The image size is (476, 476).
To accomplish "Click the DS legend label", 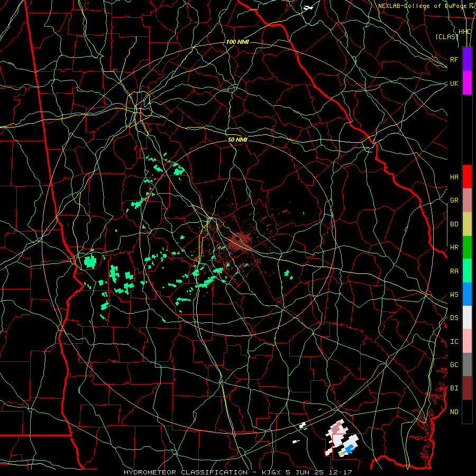I will 454,318.
